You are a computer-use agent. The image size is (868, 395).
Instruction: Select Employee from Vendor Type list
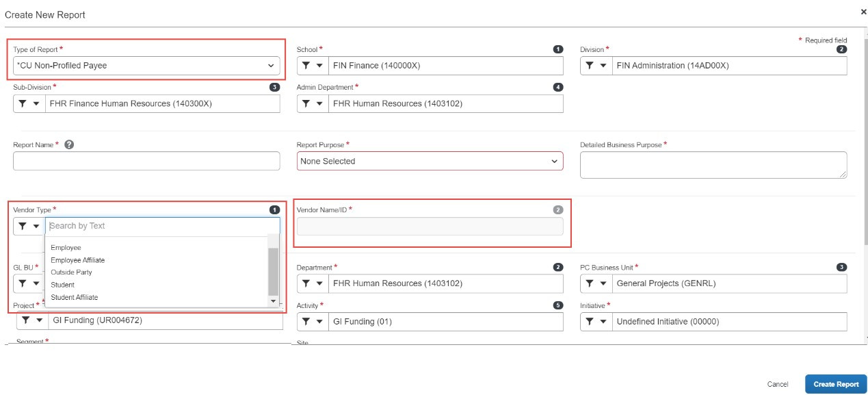(66, 248)
